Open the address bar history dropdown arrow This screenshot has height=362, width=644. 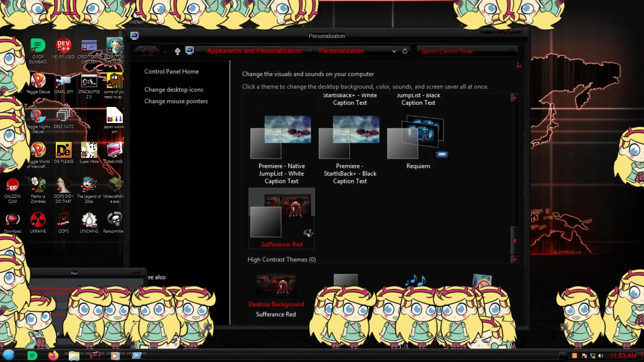click(x=394, y=51)
